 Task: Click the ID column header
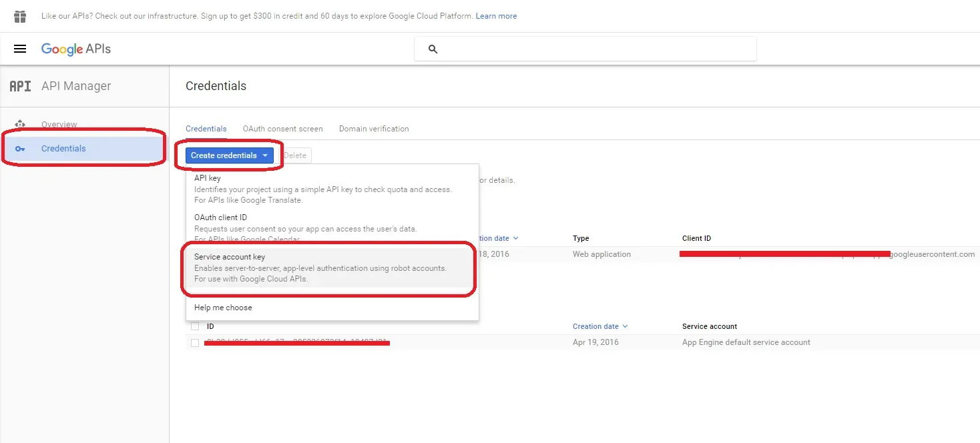[210, 326]
